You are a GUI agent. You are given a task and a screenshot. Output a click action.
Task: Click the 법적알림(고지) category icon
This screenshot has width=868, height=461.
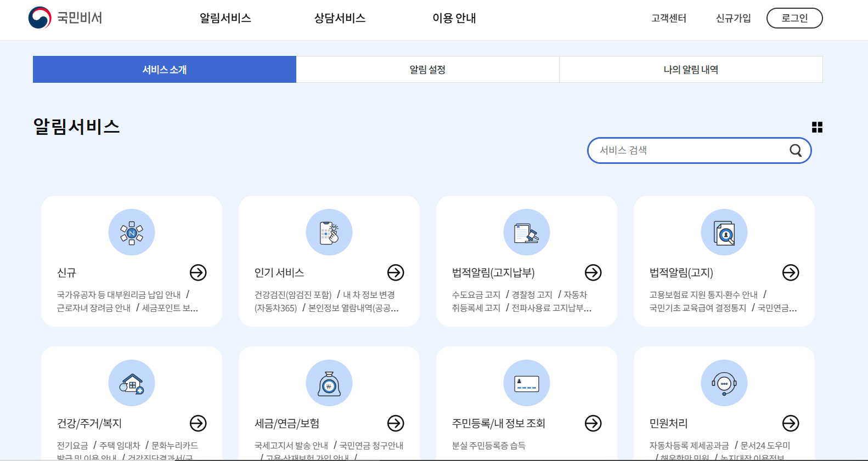[x=724, y=232]
